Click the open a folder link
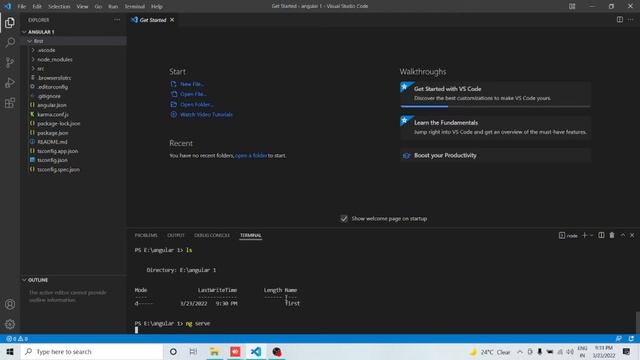Screen dimensions: 640x360 251,156
